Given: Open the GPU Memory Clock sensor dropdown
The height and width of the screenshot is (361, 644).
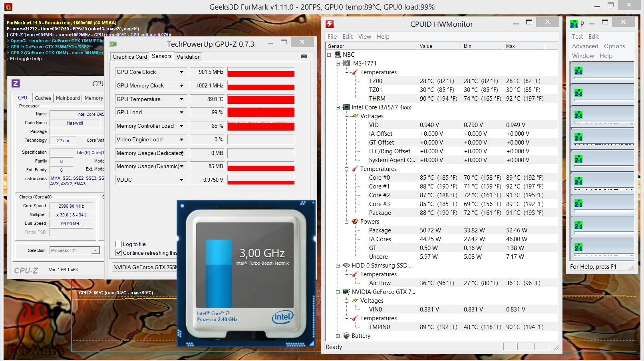Looking at the screenshot, I should [x=182, y=85].
